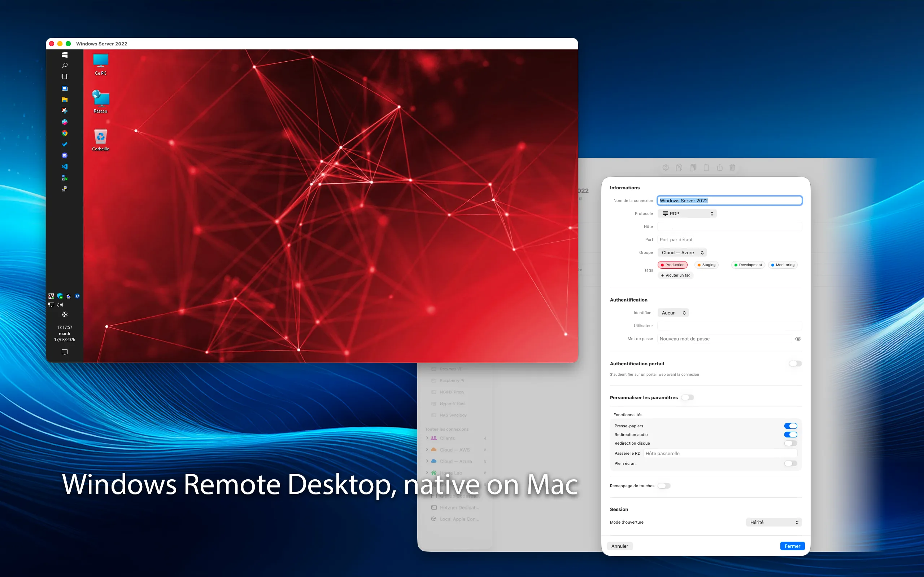The height and width of the screenshot is (577, 924).
Task: Click the Fermer button
Action: click(792, 546)
